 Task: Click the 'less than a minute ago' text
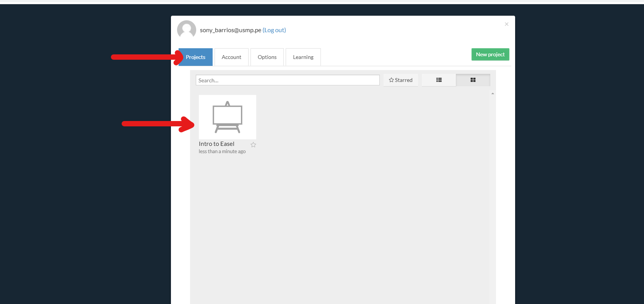click(x=222, y=152)
